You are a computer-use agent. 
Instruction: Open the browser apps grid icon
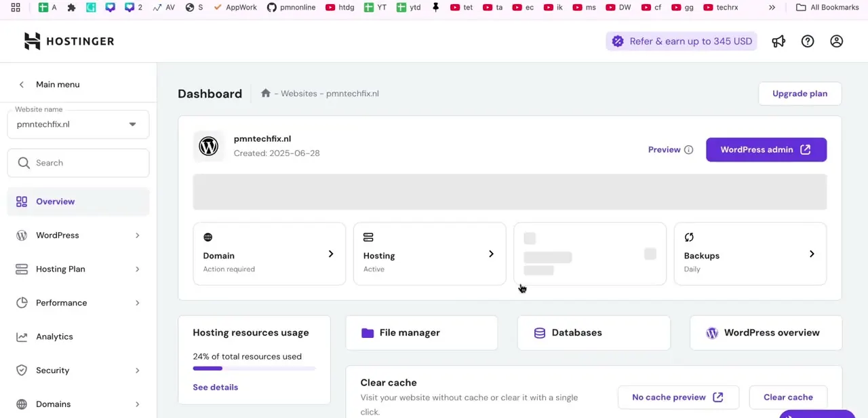[x=16, y=7]
